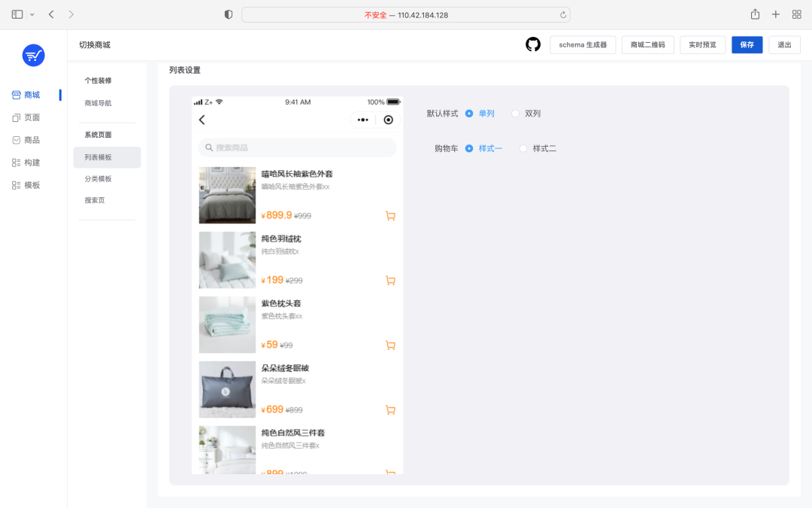
Task: Click the privacy shield icon in the toolbar
Action: pos(229,14)
